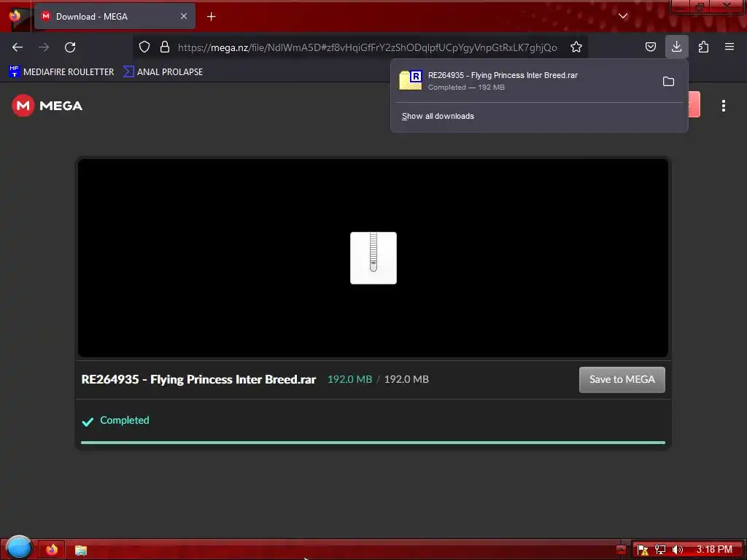Click the green 192.0 MB downloaded size
The width and height of the screenshot is (747, 560).
[349, 379]
